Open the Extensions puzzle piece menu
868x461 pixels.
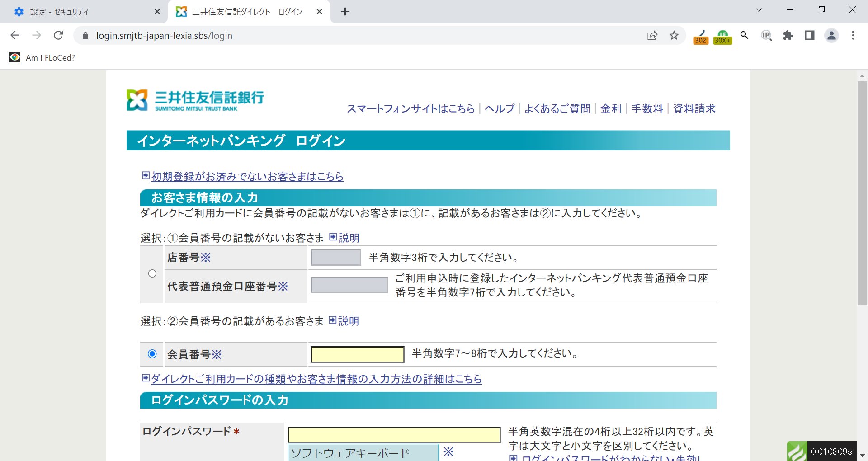(788, 35)
